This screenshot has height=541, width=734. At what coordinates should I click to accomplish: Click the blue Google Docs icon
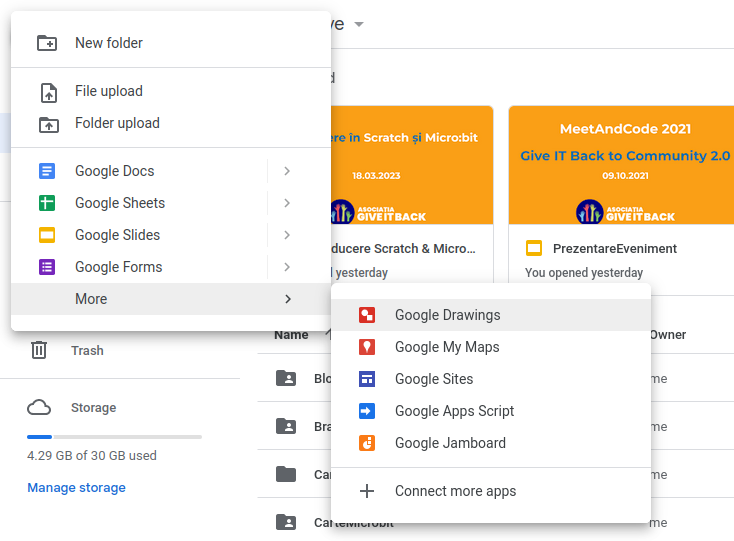(x=47, y=171)
